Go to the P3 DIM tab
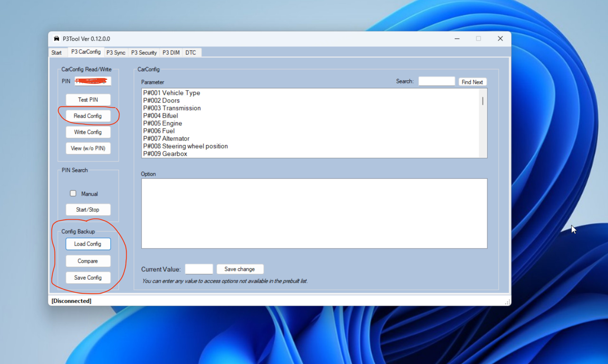Screen dimensions: 608x364 click(171, 53)
